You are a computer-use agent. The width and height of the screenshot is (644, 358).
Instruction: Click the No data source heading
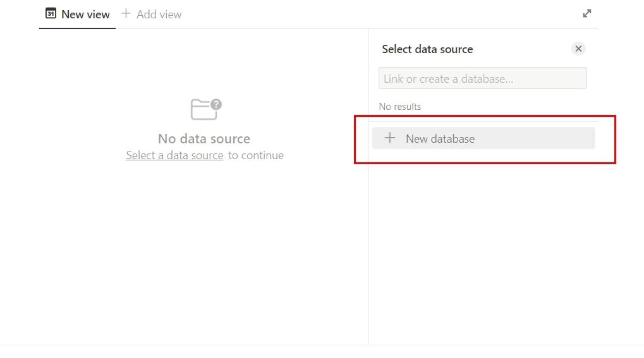pyautogui.click(x=204, y=139)
